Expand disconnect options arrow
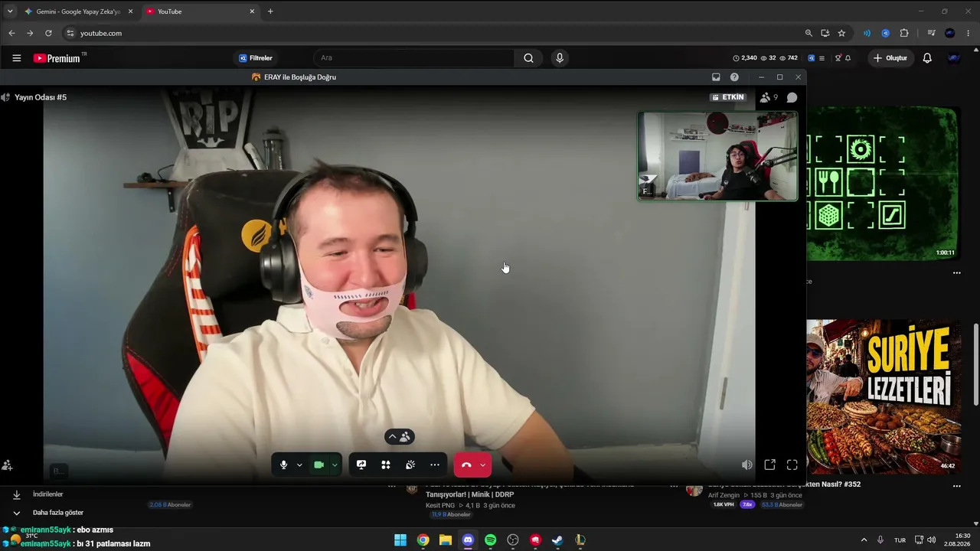 pyautogui.click(x=482, y=465)
